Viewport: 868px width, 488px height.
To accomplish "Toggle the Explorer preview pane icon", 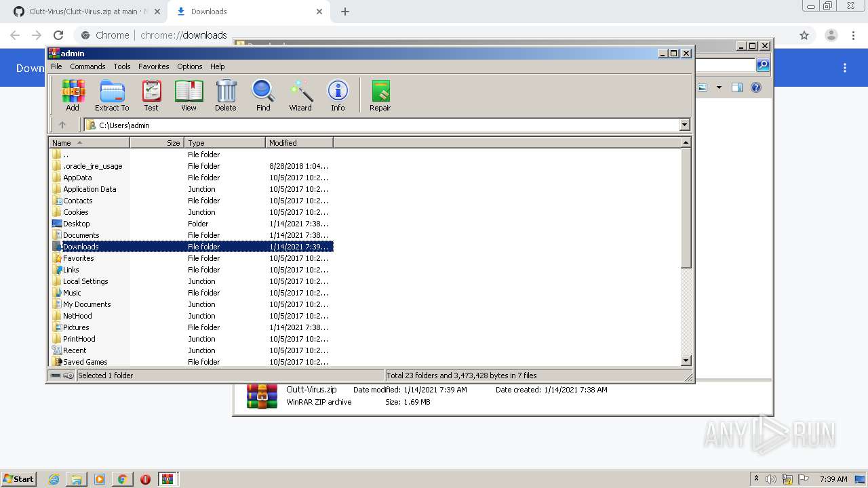I will 737,87.
